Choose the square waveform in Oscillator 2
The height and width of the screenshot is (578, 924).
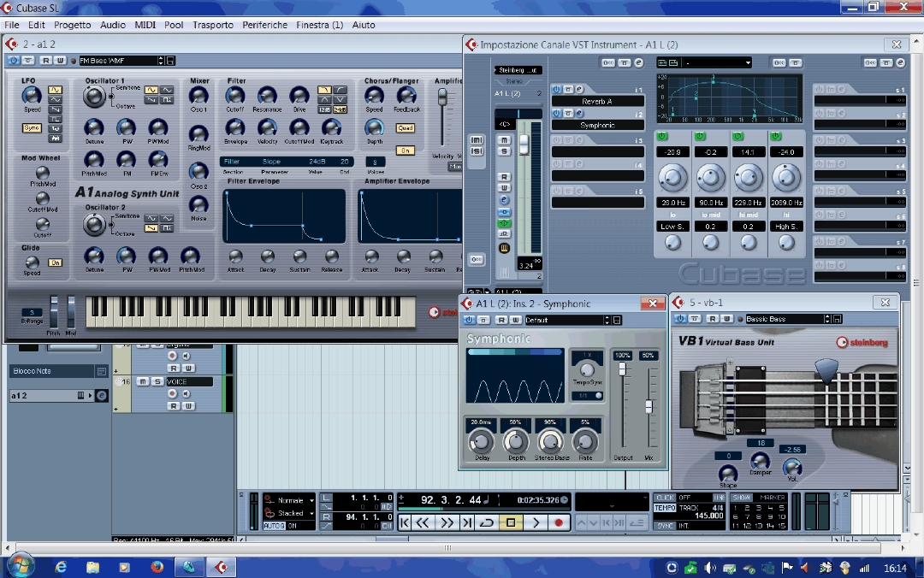pyautogui.click(x=167, y=228)
